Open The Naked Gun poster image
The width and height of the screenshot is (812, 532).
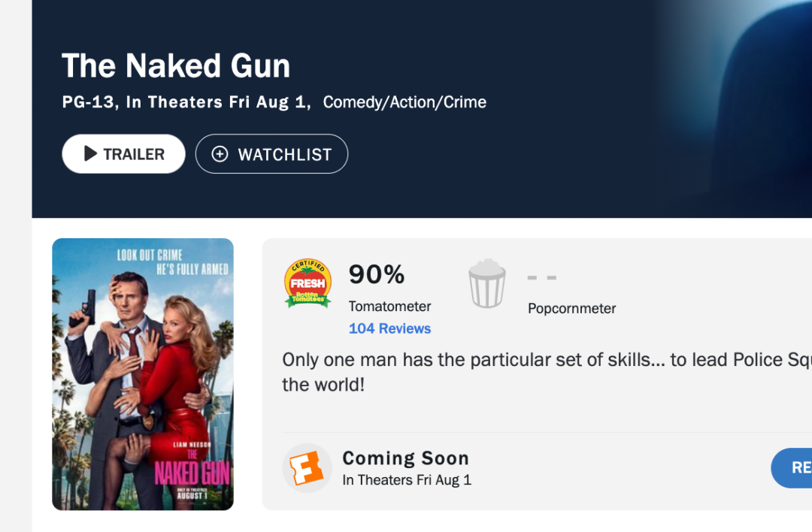pyautogui.click(x=143, y=374)
